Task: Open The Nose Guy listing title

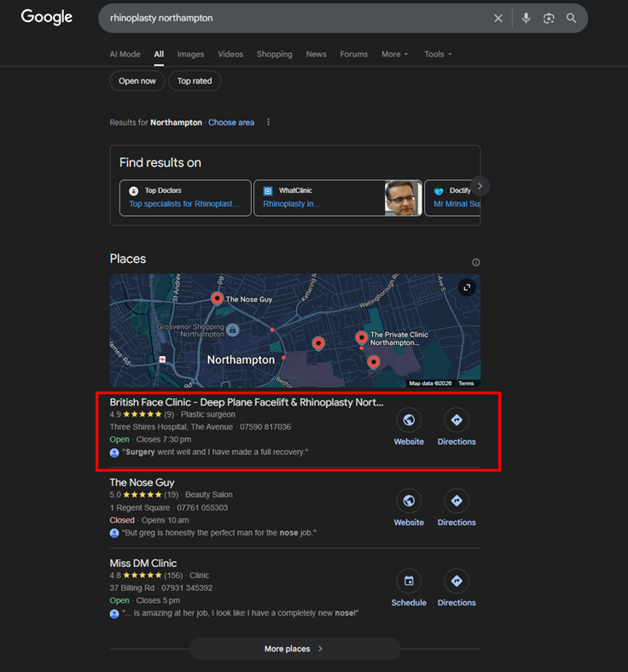Action: tap(142, 482)
